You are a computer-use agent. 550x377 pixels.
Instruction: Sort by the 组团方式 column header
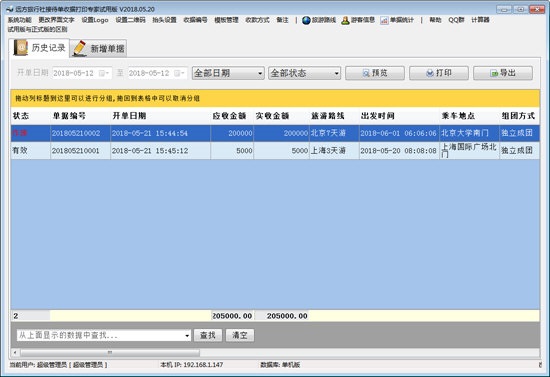pos(519,116)
